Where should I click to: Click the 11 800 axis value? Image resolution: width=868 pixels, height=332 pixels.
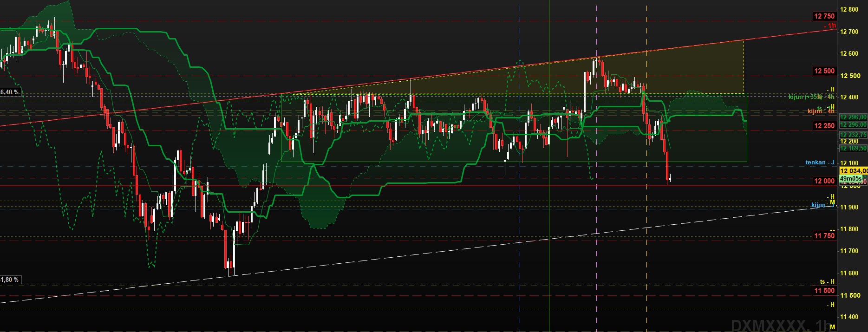849,229
